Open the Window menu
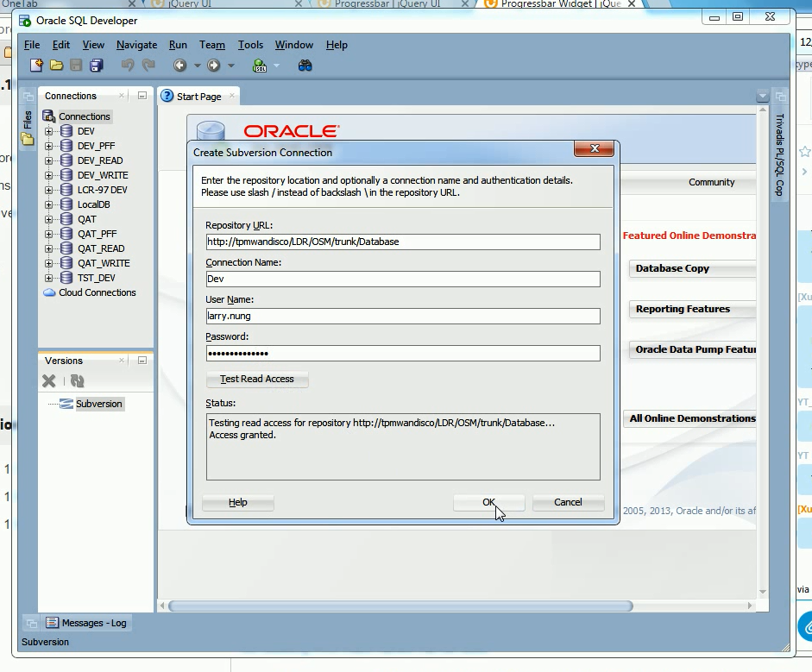This screenshot has height=672, width=812. (294, 45)
